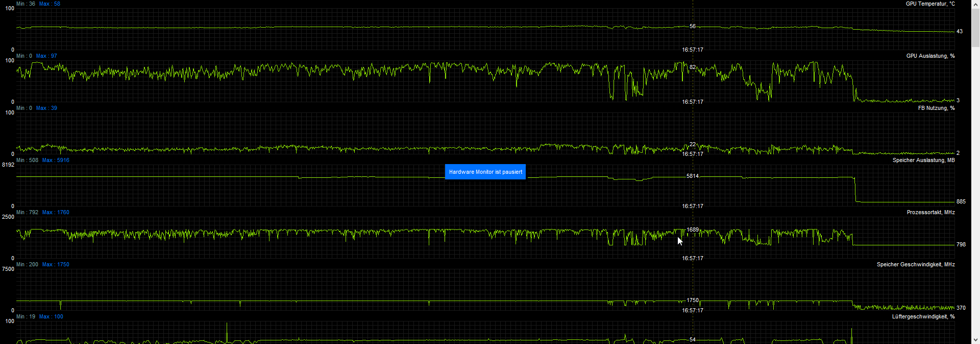Click the 8192 axis label on memory graph
Image resolution: width=980 pixels, height=344 pixels.
pyautogui.click(x=8, y=165)
